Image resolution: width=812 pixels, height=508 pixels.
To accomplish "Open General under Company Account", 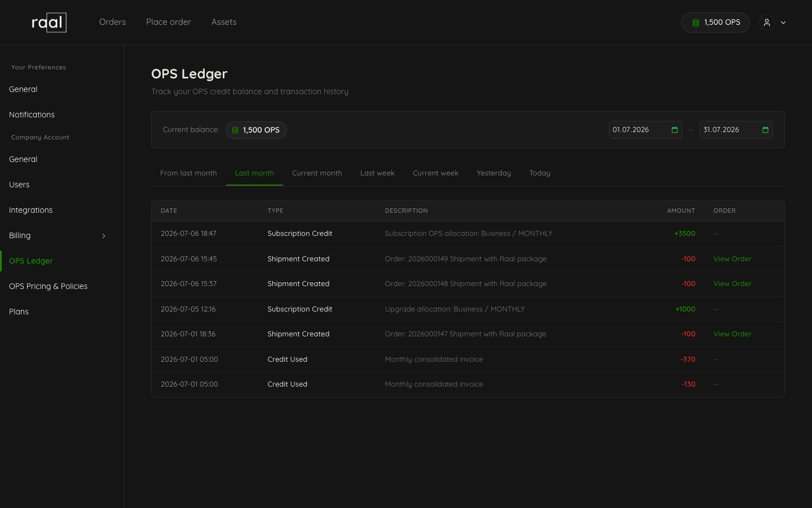I will tap(23, 159).
